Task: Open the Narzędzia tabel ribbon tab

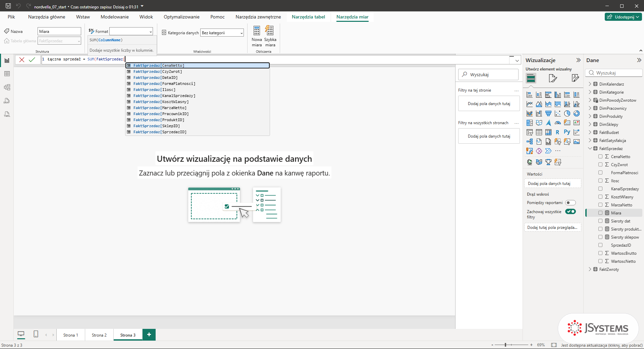Action: [x=308, y=17]
